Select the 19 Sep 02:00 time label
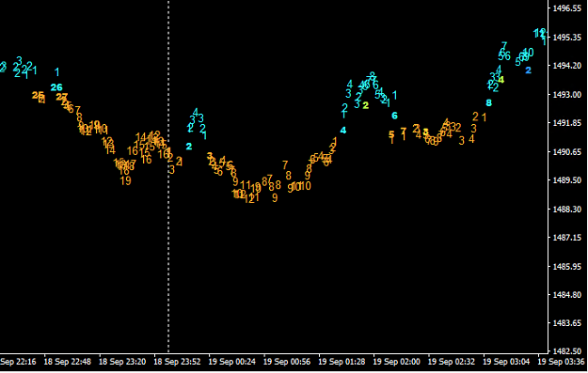 point(396,362)
